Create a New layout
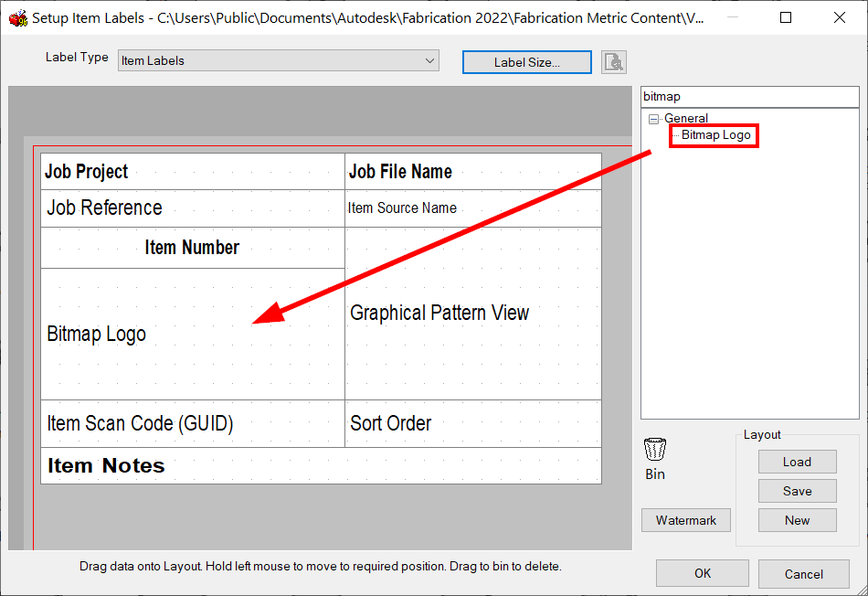 (x=796, y=520)
